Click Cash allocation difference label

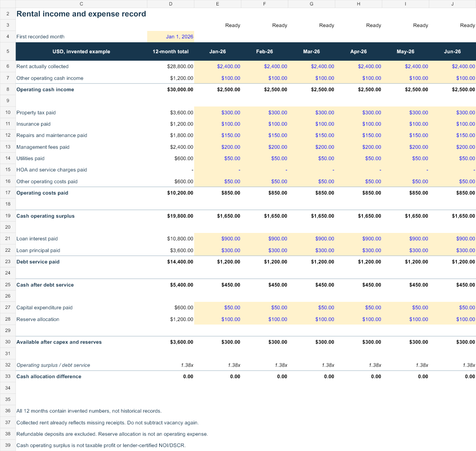(49, 377)
